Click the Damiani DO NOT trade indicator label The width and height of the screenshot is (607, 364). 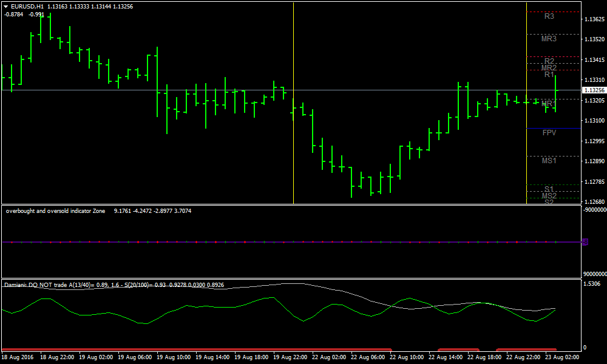(x=39, y=284)
